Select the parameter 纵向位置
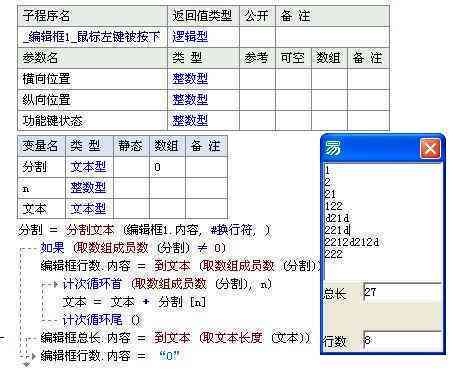The height and width of the screenshot is (373, 458). 92,100
